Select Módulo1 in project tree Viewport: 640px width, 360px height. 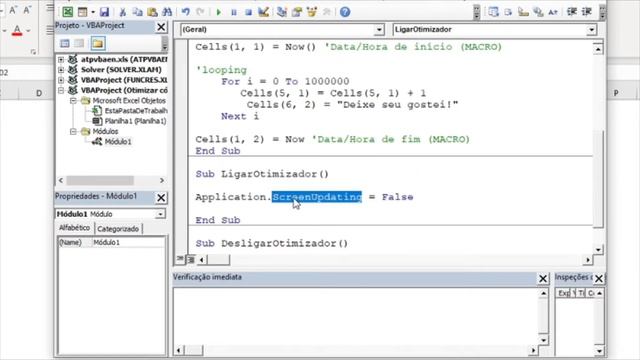118,142
